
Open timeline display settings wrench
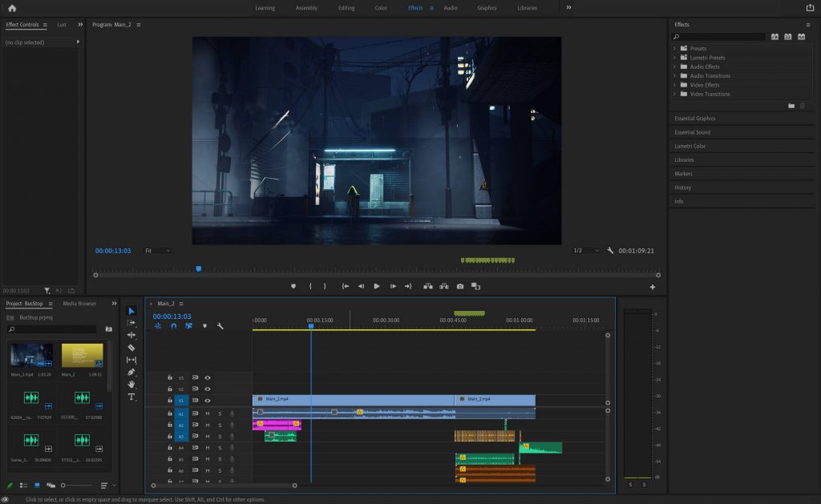click(x=220, y=326)
